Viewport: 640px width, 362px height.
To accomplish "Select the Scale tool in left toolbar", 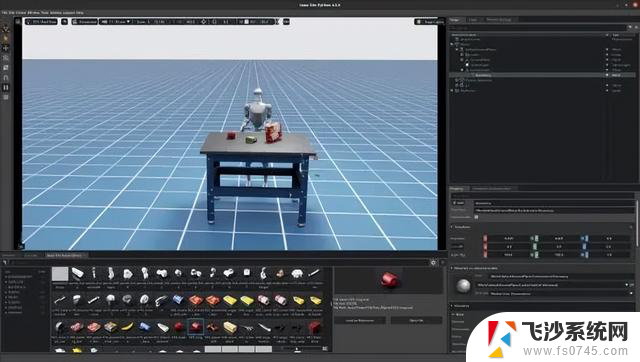I will (x=6, y=68).
